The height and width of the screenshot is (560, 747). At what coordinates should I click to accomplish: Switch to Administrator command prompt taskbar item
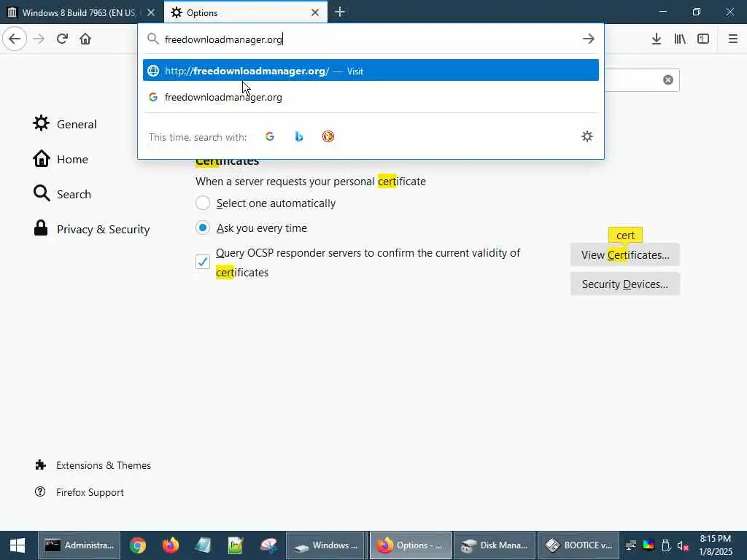tap(79, 545)
